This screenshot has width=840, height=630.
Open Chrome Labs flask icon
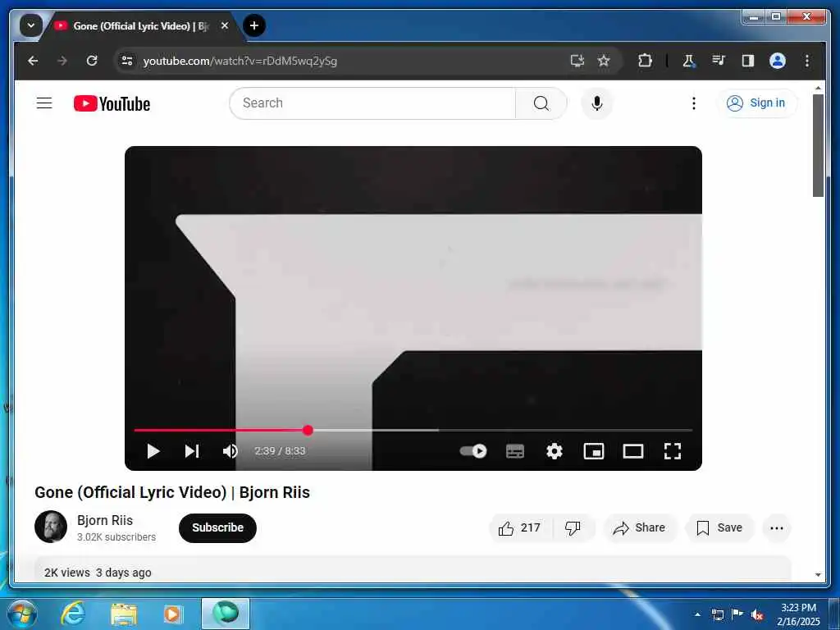tap(689, 61)
